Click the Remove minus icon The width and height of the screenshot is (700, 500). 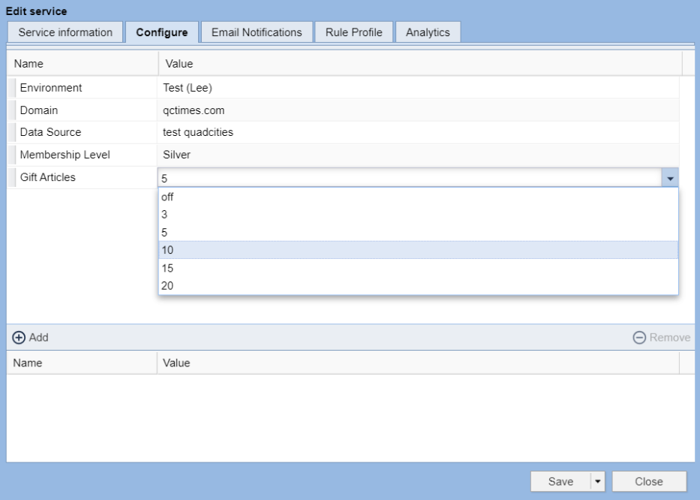pyautogui.click(x=639, y=338)
